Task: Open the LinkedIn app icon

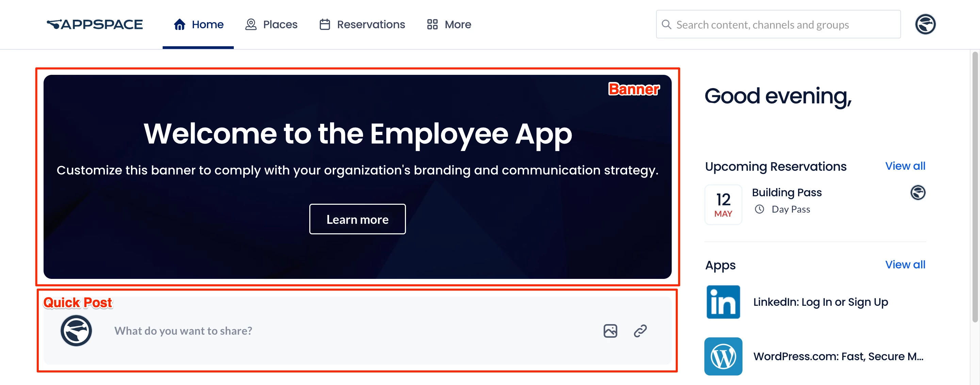Action: click(x=723, y=302)
